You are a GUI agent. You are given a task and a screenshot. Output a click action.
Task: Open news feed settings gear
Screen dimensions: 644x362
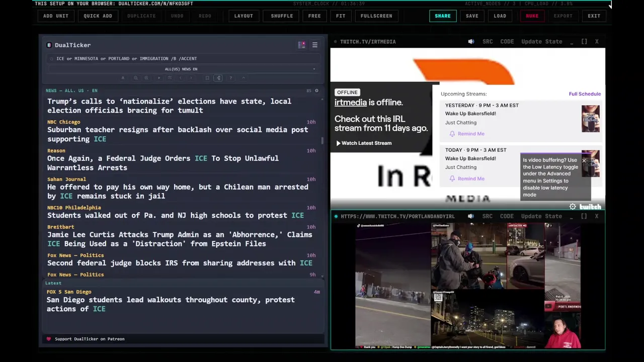pos(316,90)
